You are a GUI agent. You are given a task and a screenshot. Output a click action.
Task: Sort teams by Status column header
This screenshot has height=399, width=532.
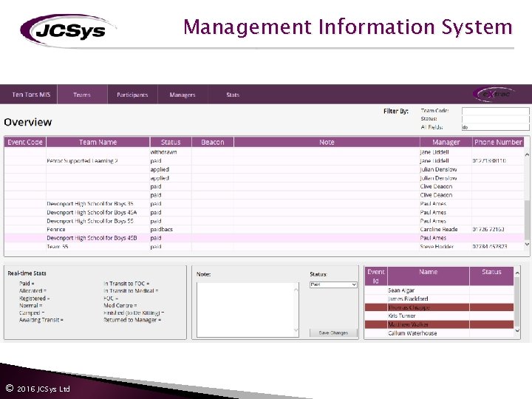point(171,142)
